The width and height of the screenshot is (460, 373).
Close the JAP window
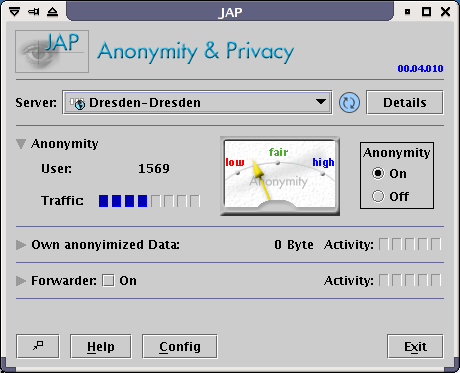coord(445,12)
